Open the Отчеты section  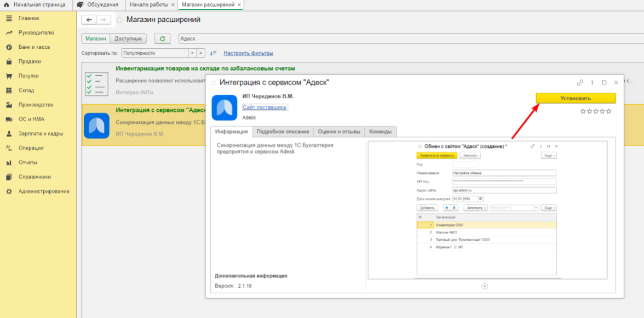pyautogui.click(x=27, y=162)
